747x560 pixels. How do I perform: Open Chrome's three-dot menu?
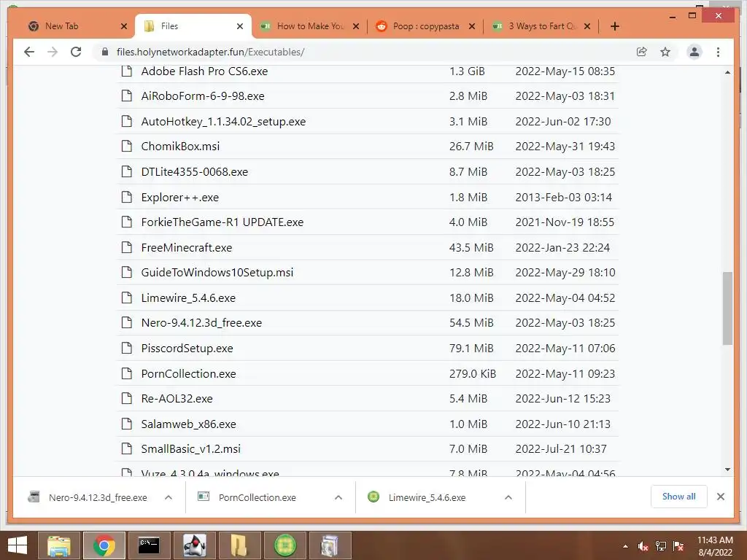point(718,52)
